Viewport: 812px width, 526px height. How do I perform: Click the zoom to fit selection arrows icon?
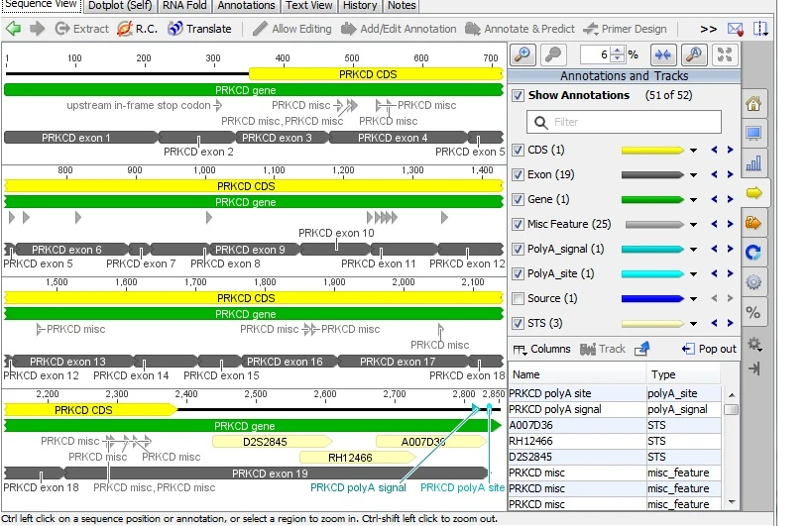coord(663,55)
